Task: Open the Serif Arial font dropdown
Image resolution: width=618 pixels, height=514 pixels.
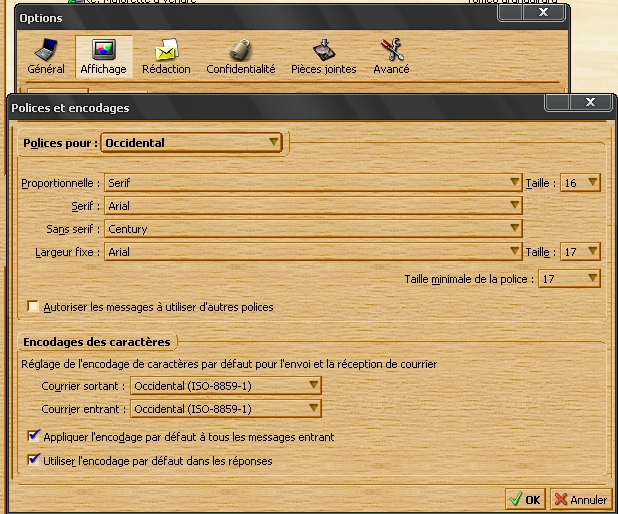Action: (x=313, y=206)
